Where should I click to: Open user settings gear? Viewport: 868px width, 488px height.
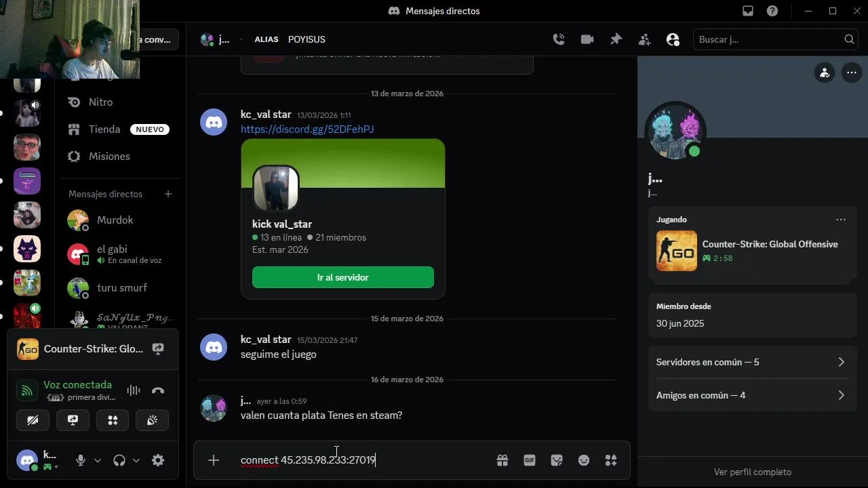pyautogui.click(x=158, y=460)
